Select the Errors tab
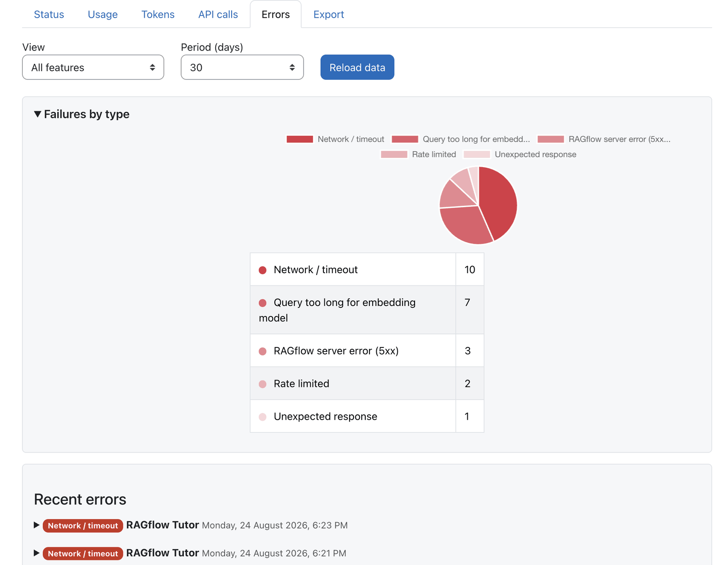This screenshot has height=565, width=728. click(x=275, y=15)
